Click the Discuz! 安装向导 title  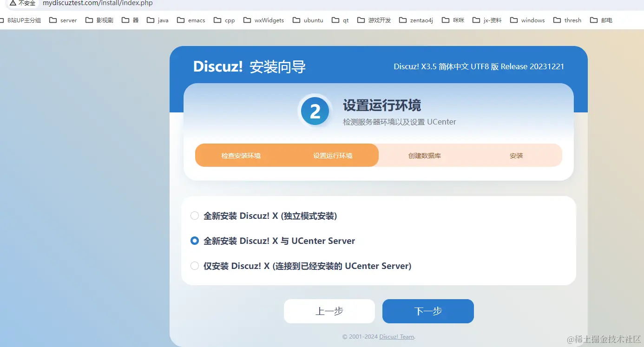[x=250, y=66]
